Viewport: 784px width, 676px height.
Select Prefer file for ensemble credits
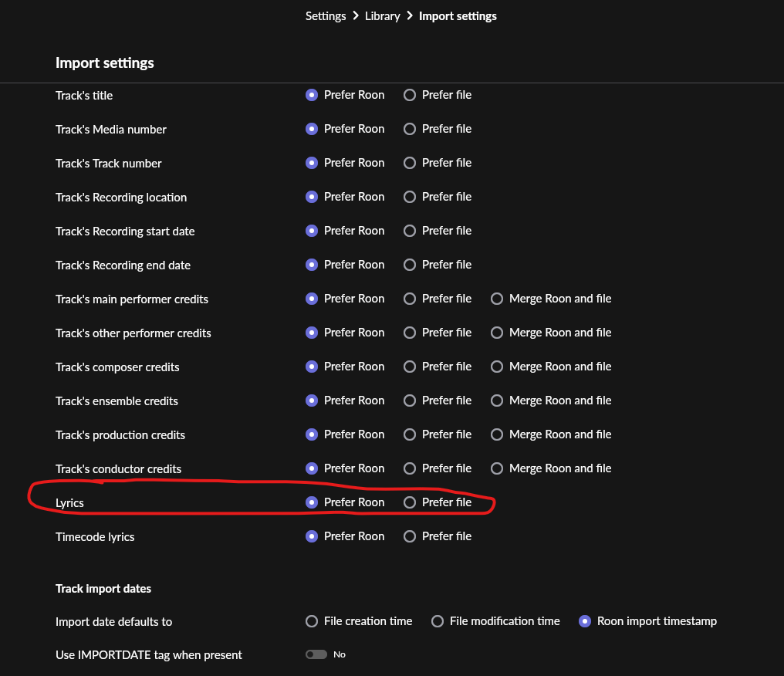coord(410,401)
